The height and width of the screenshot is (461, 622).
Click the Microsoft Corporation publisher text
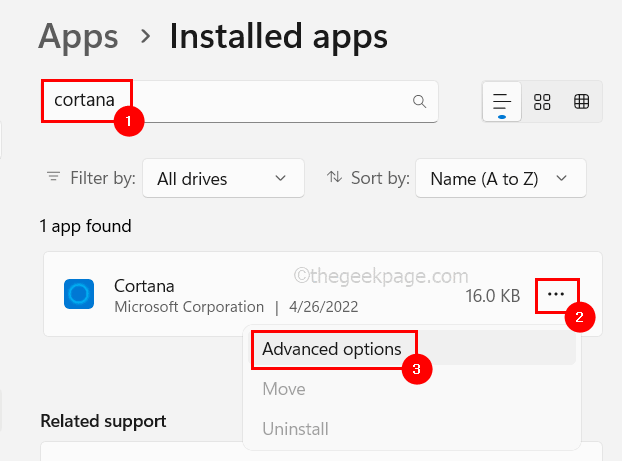tap(189, 307)
